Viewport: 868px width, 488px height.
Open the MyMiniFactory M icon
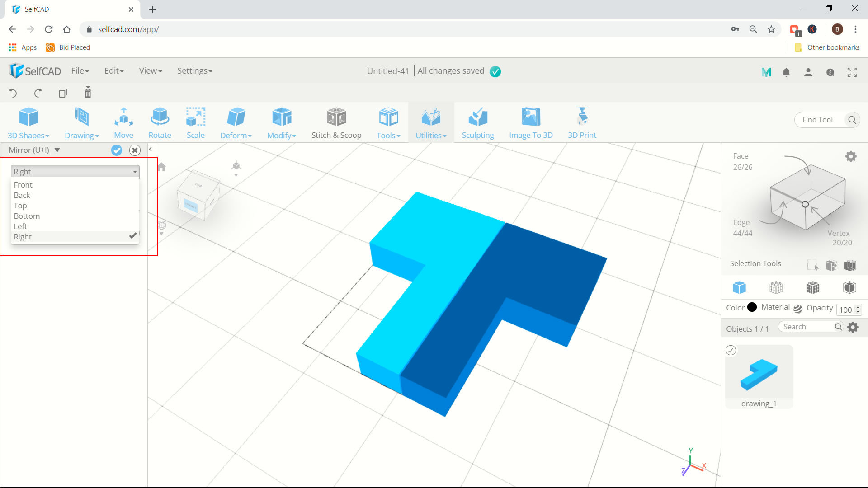click(766, 72)
